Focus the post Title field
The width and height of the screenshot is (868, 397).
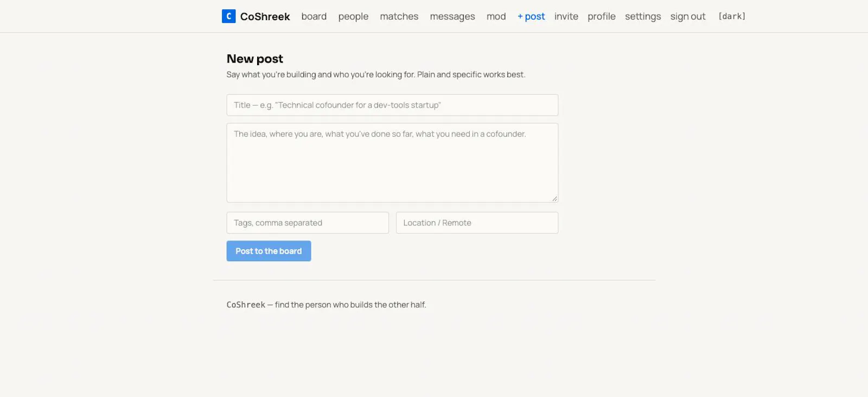pos(392,105)
